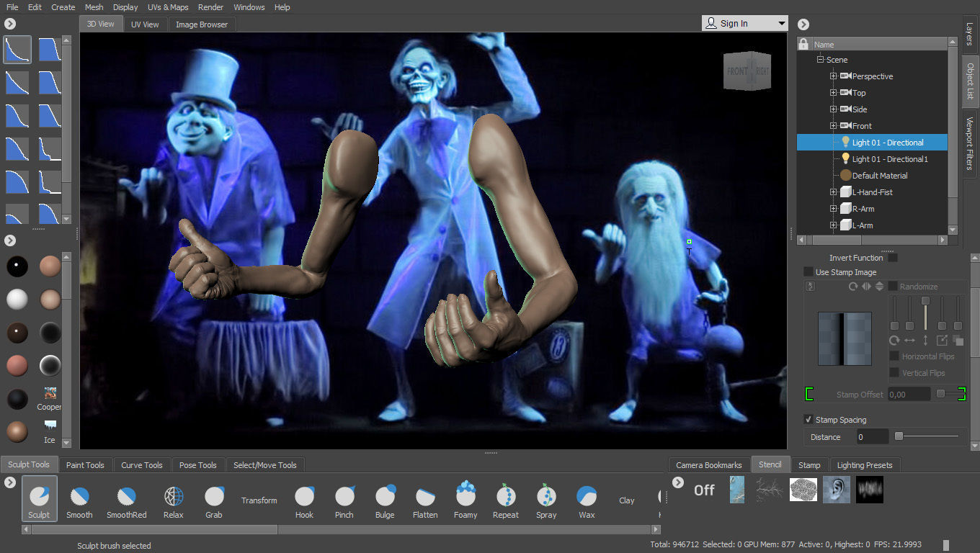Activate the Hook brush

pos(305,501)
